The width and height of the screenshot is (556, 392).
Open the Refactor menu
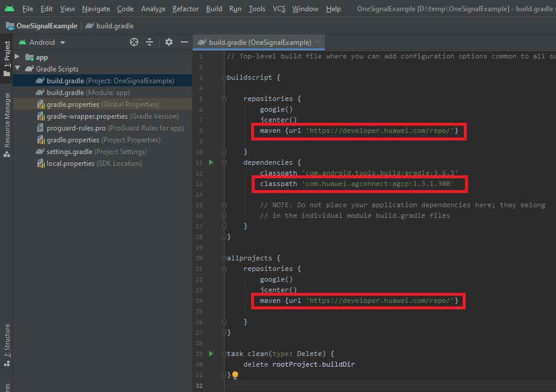[186, 9]
